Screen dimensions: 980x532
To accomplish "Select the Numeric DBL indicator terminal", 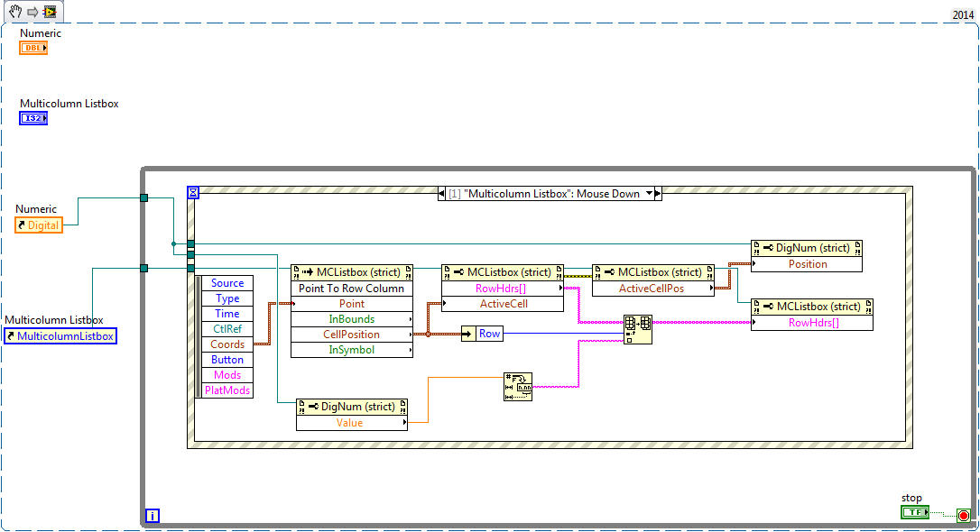I will click(x=33, y=48).
